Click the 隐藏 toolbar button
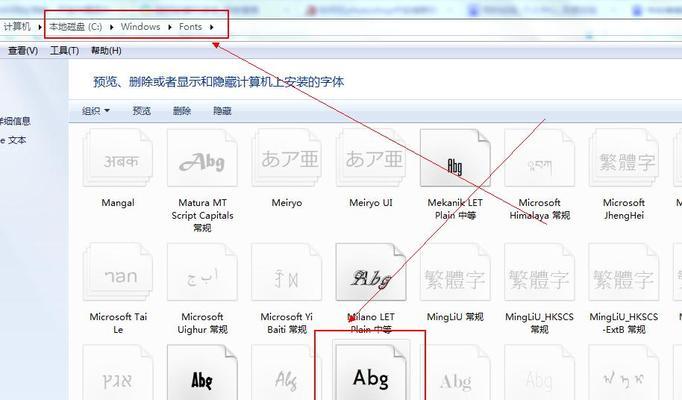 222,111
